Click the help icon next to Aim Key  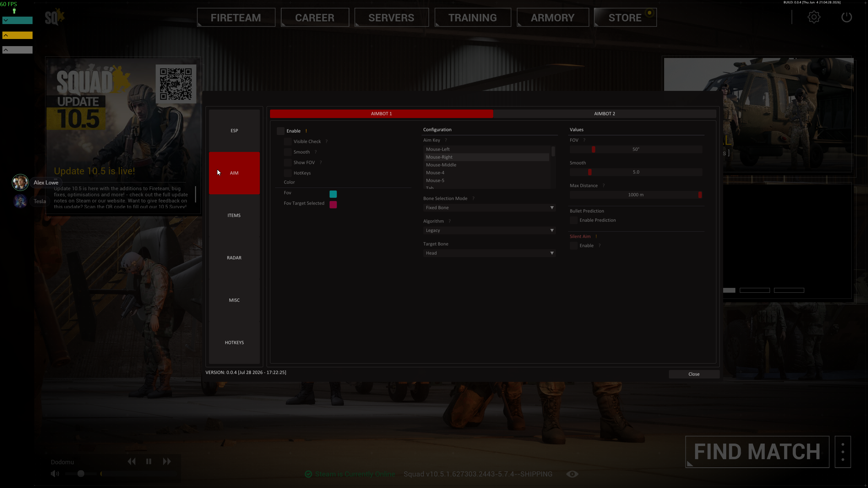(x=446, y=140)
